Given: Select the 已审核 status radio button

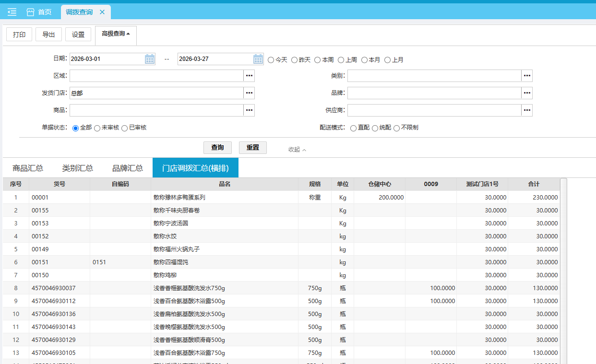Looking at the screenshot, I should click(125, 128).
